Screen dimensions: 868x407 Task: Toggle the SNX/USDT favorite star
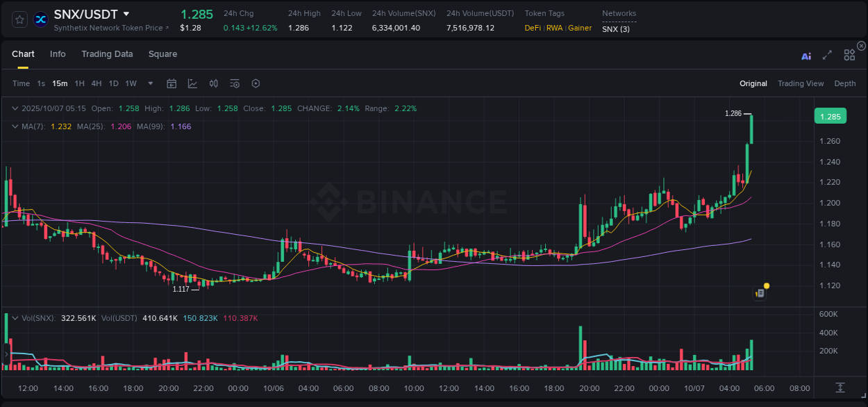(19, 19)
